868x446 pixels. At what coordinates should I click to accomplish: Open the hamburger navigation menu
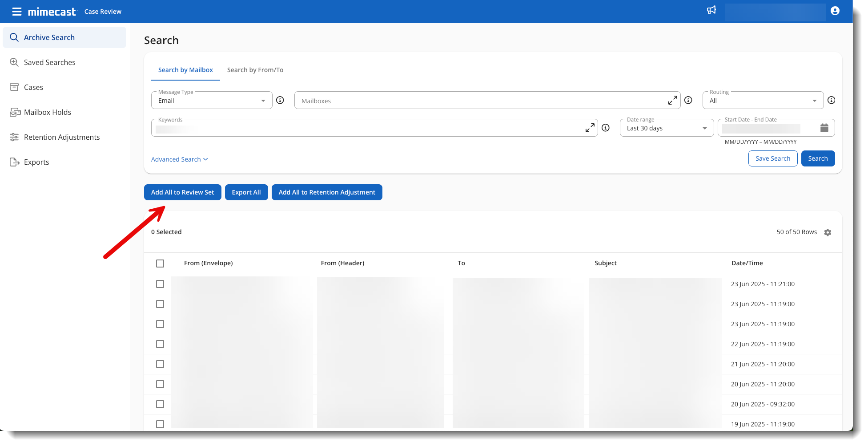[x=16, y=12]
